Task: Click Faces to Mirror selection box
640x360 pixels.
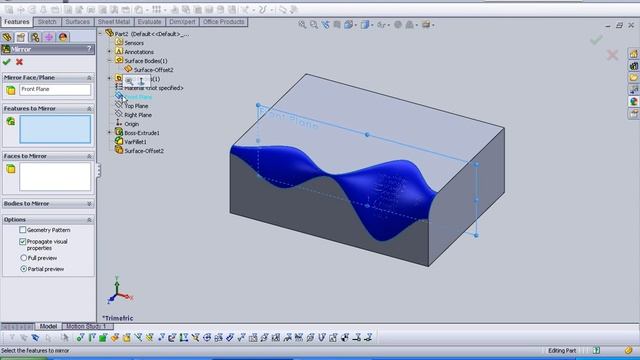Action: [55, 177]
